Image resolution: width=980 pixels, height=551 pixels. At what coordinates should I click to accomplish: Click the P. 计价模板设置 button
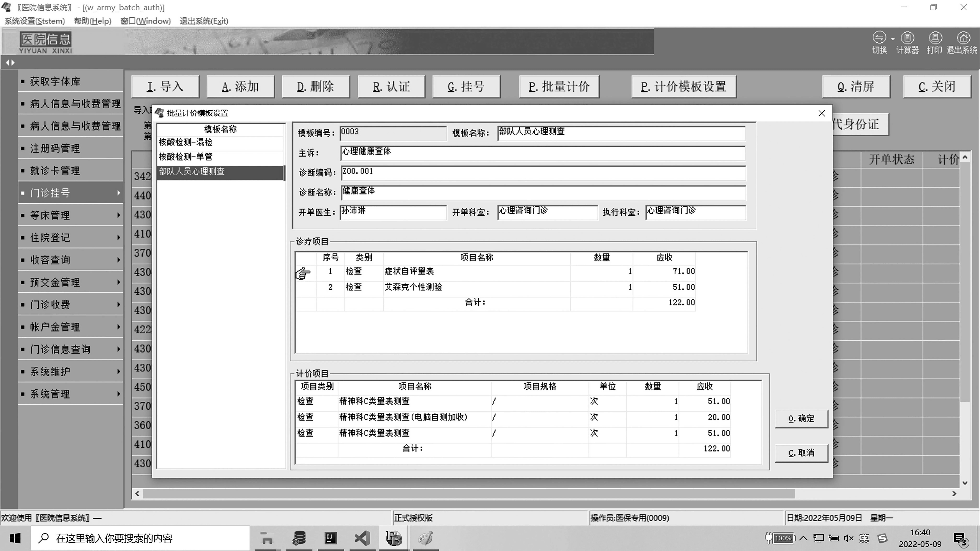click(684, 87)
